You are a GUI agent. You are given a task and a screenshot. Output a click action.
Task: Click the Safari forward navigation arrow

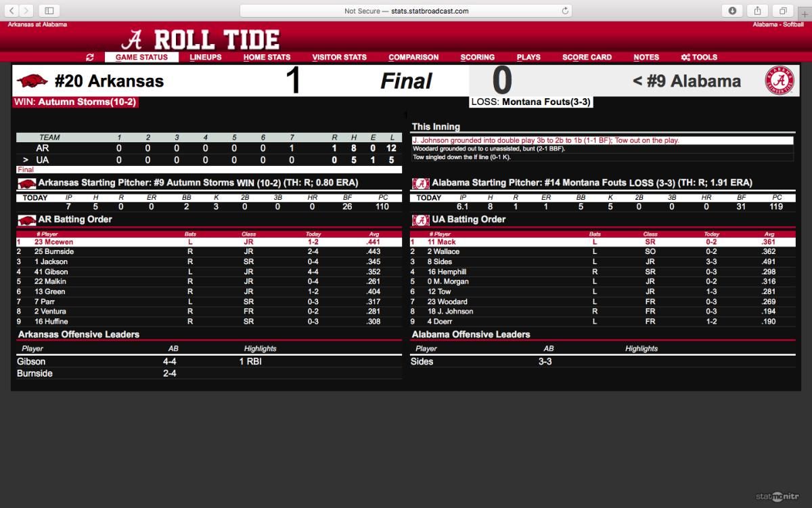click(27, 10)
